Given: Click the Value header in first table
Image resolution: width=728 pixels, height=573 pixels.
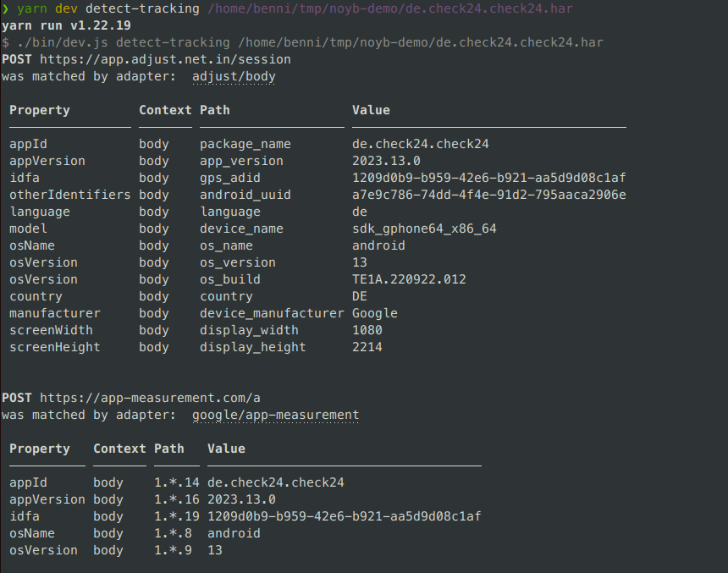Looking at the screenshot, I should 371,110.
